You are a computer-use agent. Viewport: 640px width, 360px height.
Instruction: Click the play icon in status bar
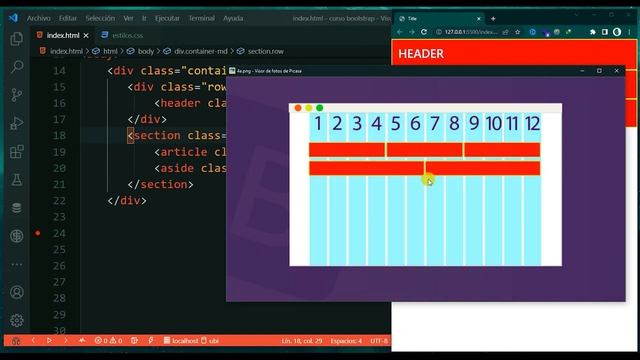click(x=49, y=340)
